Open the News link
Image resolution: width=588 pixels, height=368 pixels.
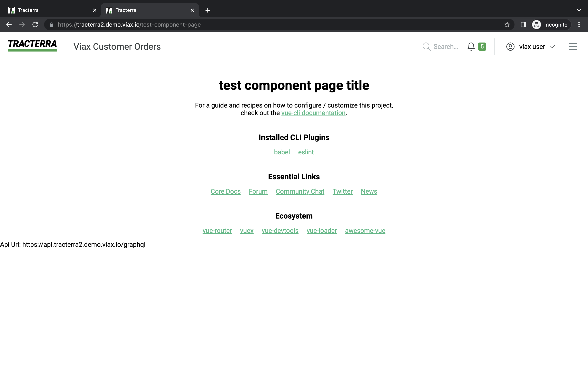[369, 191]
